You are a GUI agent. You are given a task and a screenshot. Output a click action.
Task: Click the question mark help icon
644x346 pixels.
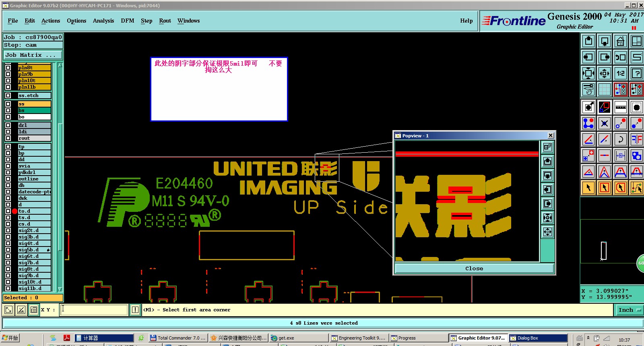point(637,73)
